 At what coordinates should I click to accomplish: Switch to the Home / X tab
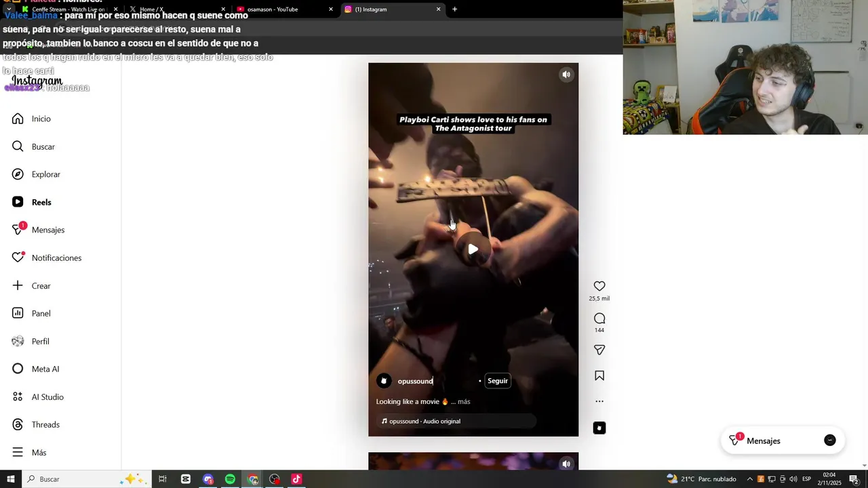point(176,9)
